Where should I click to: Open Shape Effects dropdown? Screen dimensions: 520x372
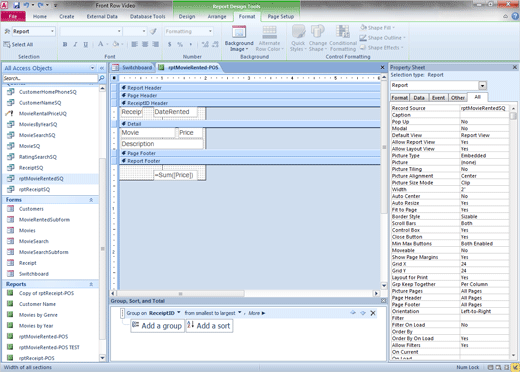pyautogui.click(x=381, y=48)
